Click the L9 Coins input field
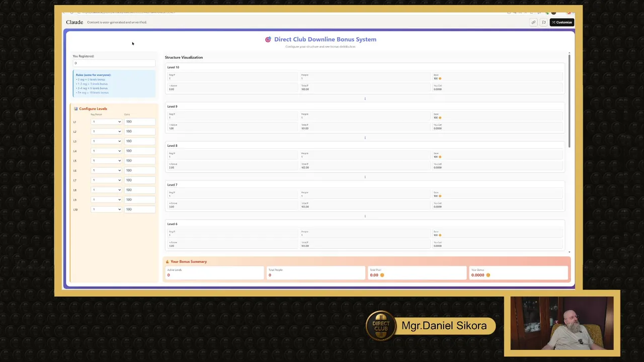This screenshot has height=362, width=644. click(x=140, y=200)
